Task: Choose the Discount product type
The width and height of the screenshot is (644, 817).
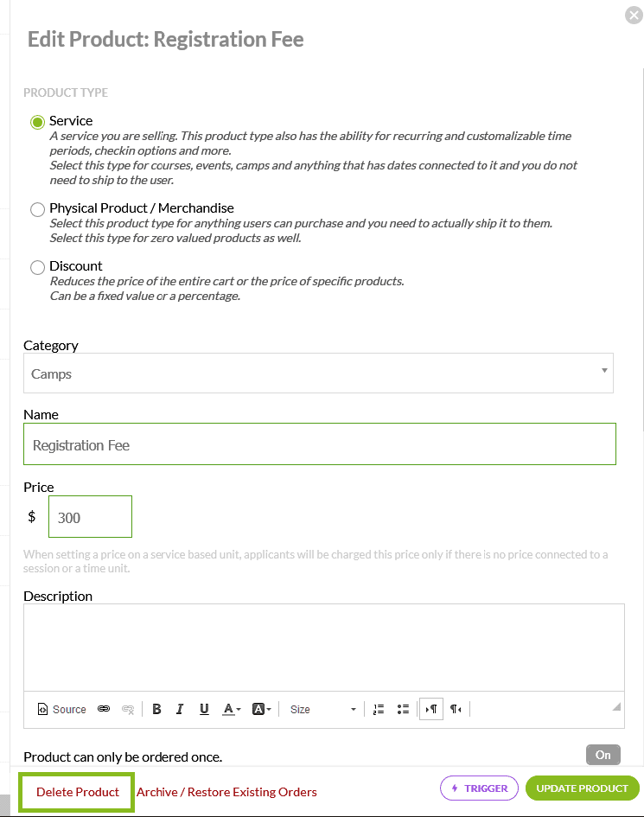Action: 37,267
